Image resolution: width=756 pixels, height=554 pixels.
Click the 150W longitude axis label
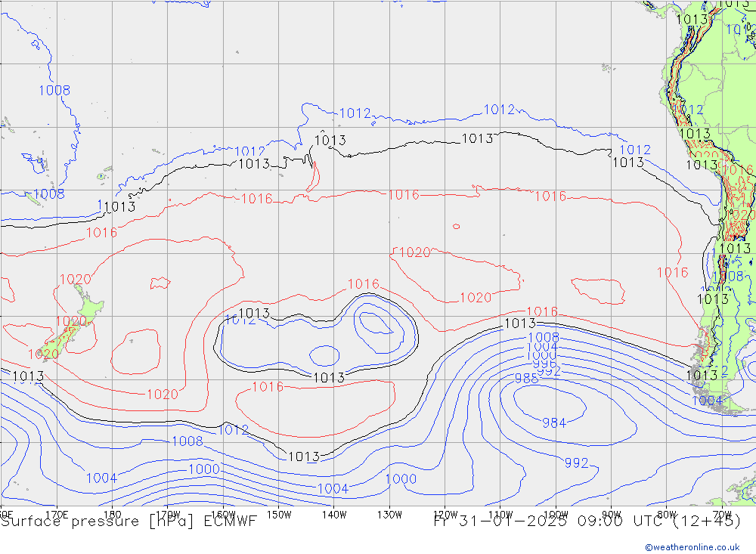pos(279,513)
